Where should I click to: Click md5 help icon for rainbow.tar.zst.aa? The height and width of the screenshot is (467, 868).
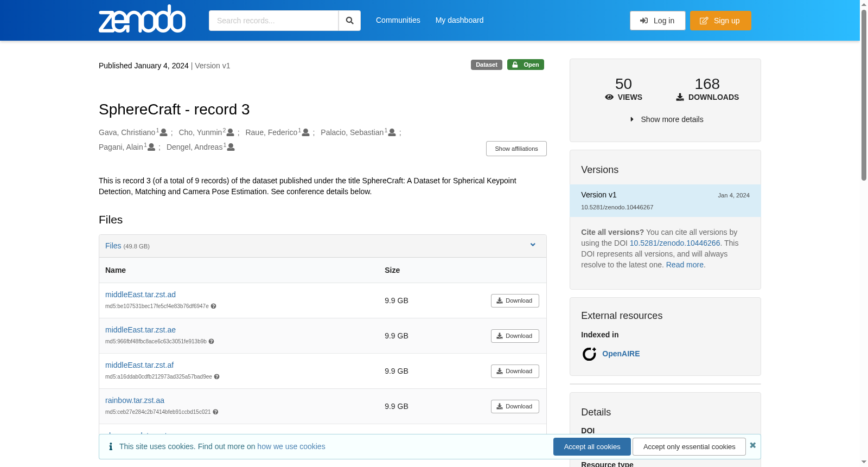215,412
